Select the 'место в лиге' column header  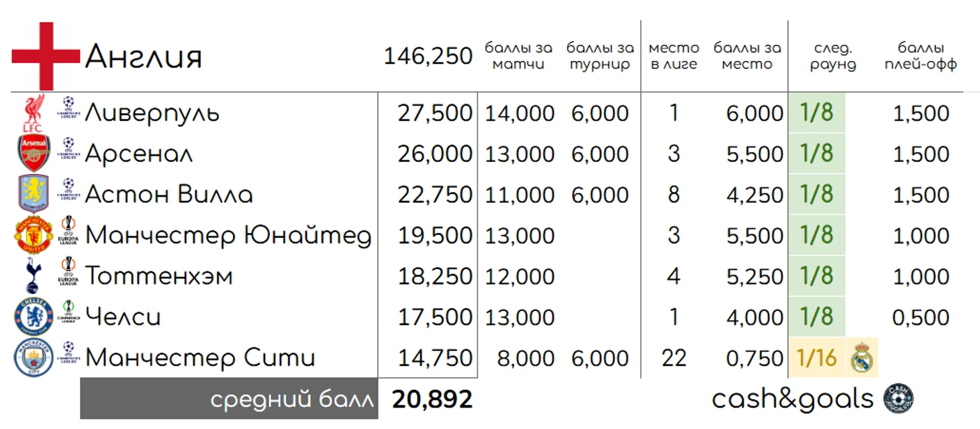(x=673, y=56)
